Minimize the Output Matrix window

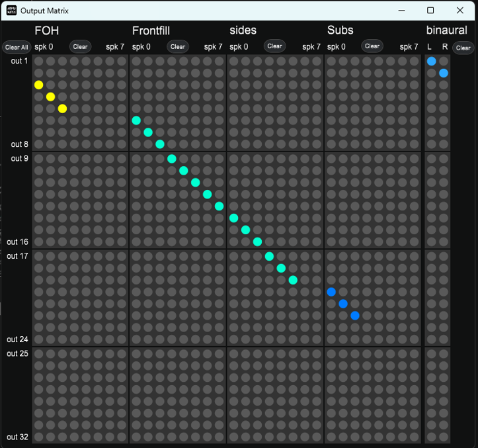point(402,11)
